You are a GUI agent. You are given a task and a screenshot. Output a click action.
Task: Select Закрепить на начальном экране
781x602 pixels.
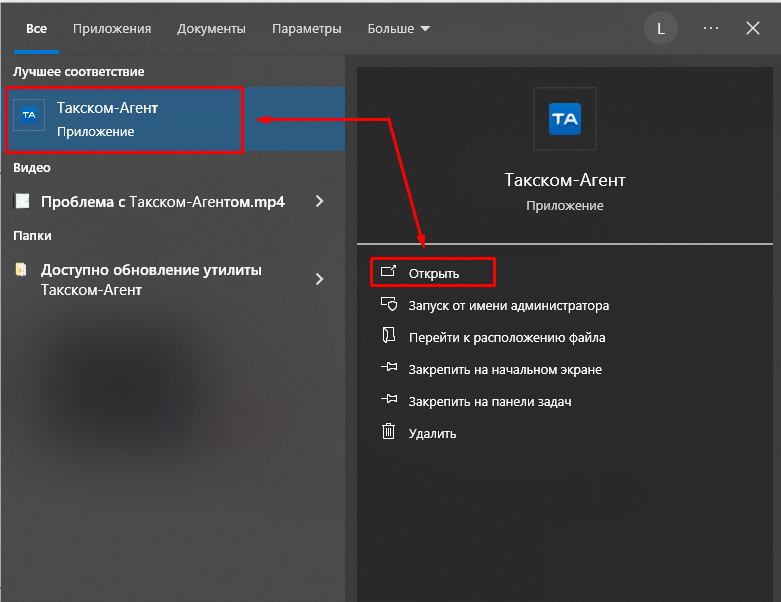(x=504, y=369)
